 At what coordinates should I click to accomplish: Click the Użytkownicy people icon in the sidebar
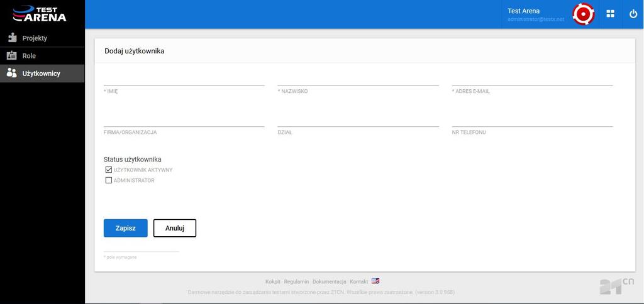pyautogui.click(x=13, y=73)
